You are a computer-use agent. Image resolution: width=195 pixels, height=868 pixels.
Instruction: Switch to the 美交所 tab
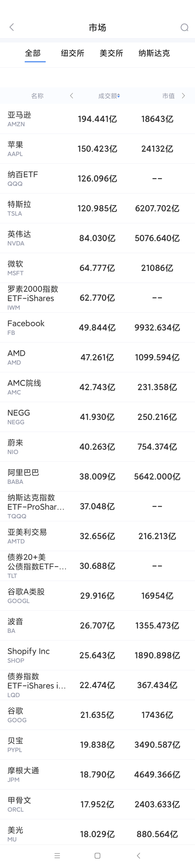111,53
